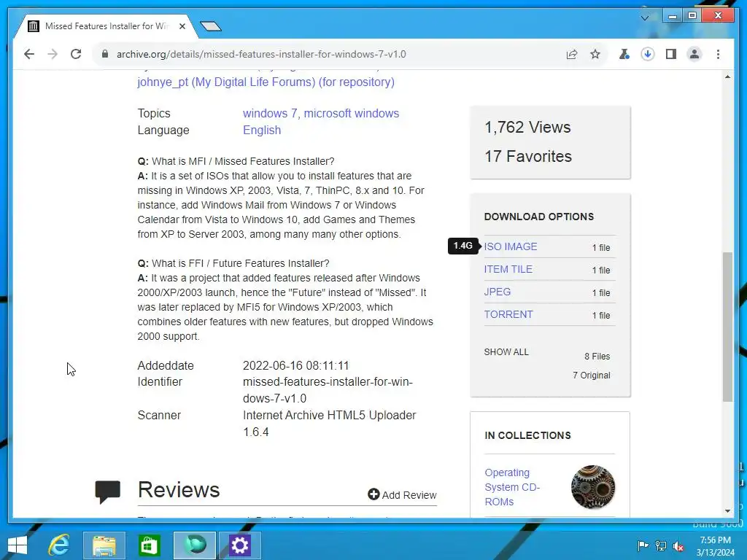Open the purple gear settings taskbar icon
Image resolution: width=747 pixels, height=560 pixels.
(x=239, y=545)
